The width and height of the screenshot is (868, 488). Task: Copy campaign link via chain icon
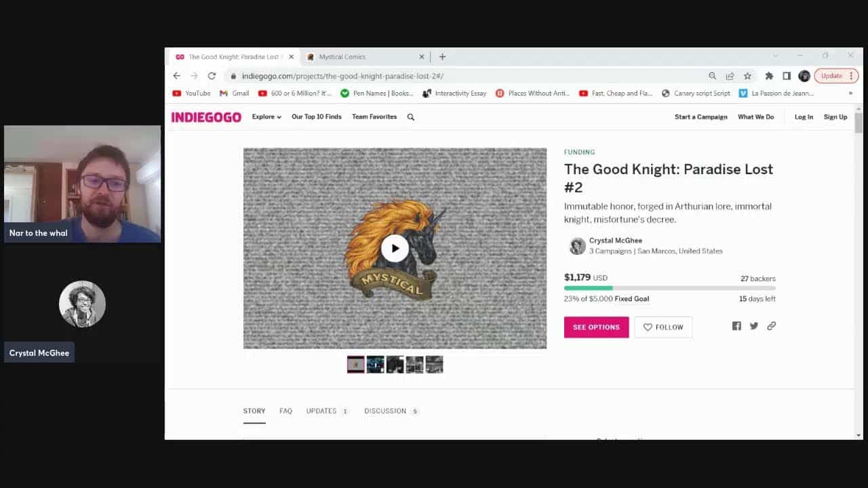click(771, 326)
